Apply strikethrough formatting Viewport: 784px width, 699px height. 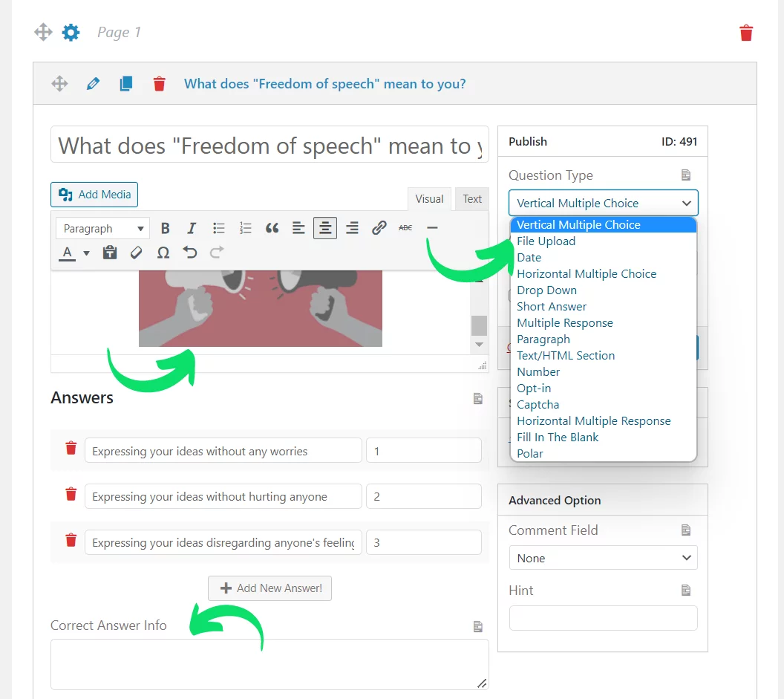point(405,228)
